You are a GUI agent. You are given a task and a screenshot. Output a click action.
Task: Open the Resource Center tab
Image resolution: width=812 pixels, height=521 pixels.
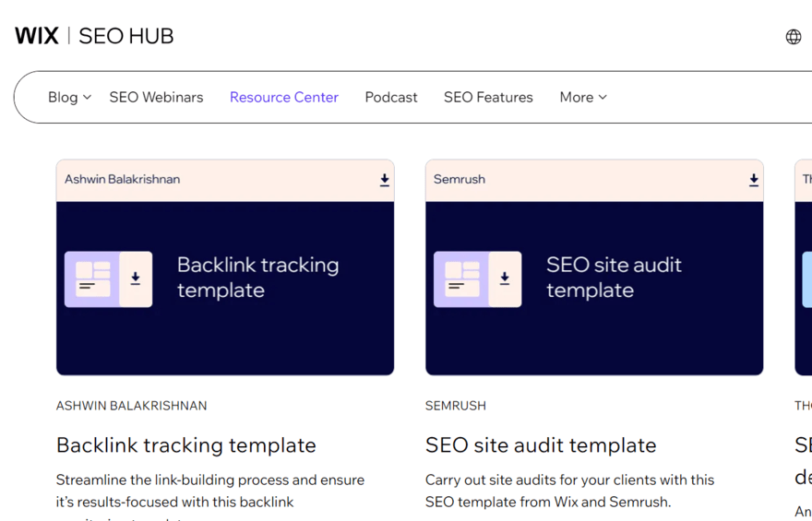tap(284, 97)
